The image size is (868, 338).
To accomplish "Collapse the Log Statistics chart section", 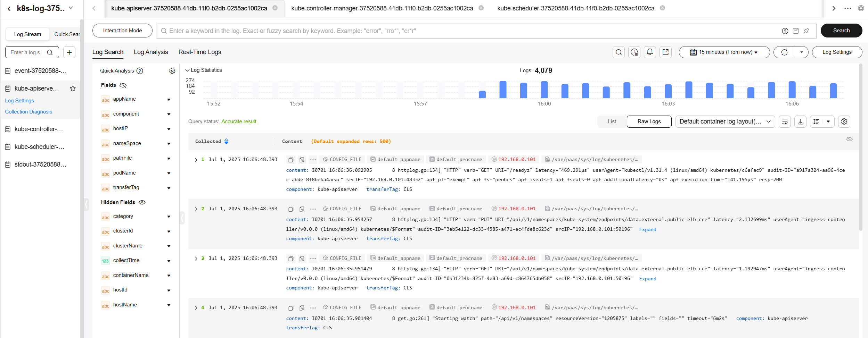I will tap(187, 70).
